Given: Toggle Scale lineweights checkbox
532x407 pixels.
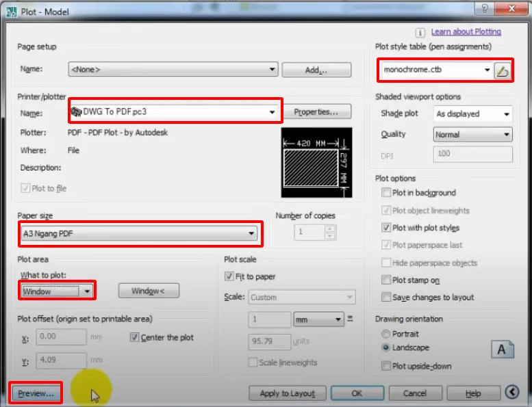Looking at the screenshot, I should tap(253, 363).
